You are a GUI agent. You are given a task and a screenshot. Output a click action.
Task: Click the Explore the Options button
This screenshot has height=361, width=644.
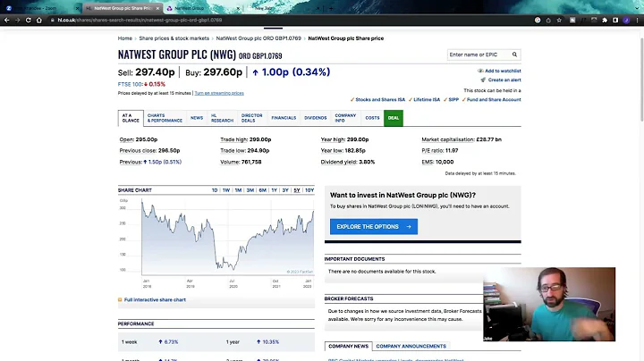tap(374, 226)
